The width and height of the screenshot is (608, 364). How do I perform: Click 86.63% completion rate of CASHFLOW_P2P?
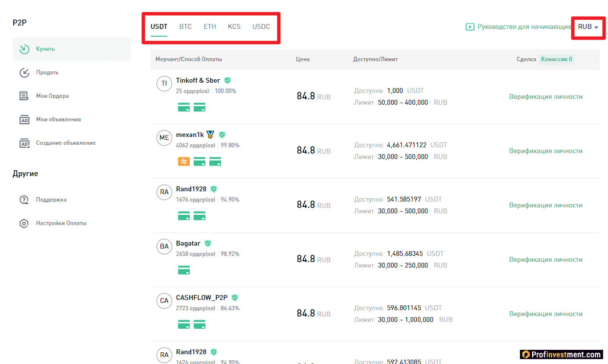pos(230,308)
